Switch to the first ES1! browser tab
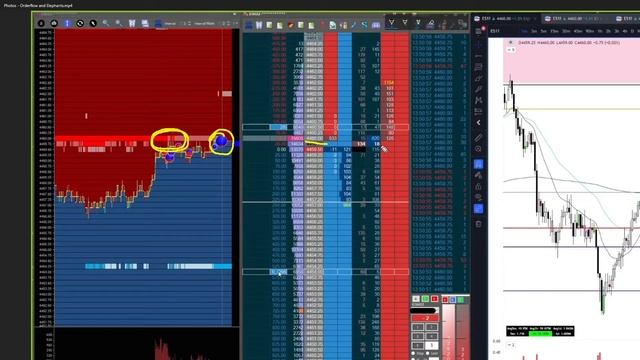 point(507,18)
